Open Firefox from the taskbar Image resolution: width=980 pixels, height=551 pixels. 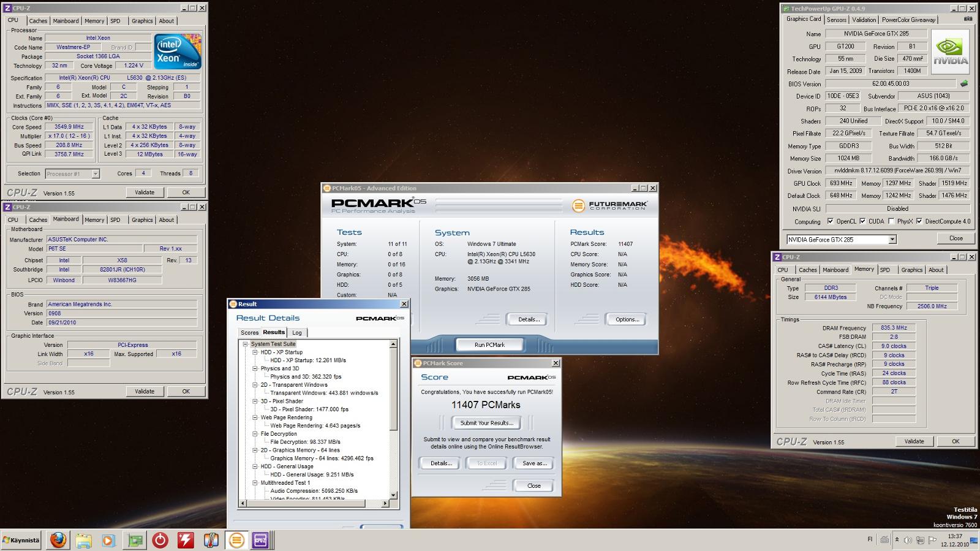click(58, 540)
